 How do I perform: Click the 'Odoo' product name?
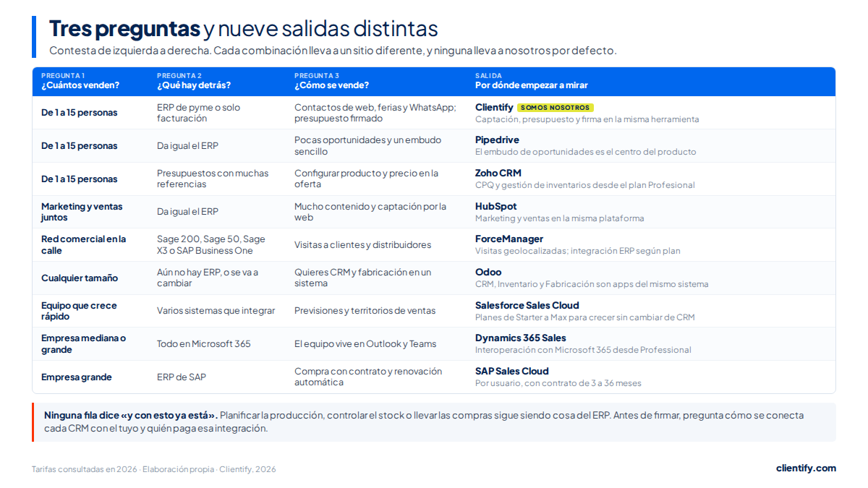[x=488, y=272]
